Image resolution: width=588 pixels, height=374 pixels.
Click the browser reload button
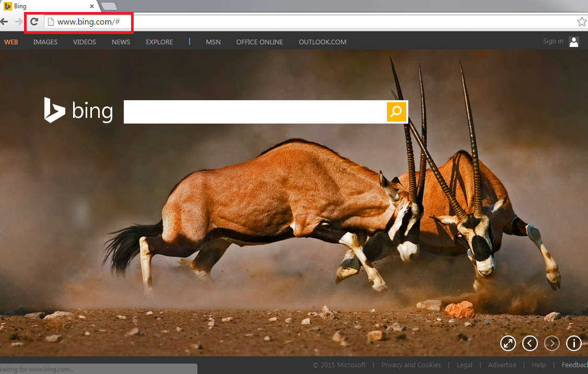coord(34,22)
